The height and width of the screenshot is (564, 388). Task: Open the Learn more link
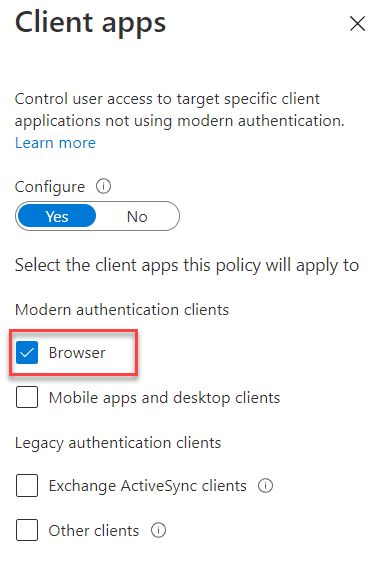[x=55, y=143]
